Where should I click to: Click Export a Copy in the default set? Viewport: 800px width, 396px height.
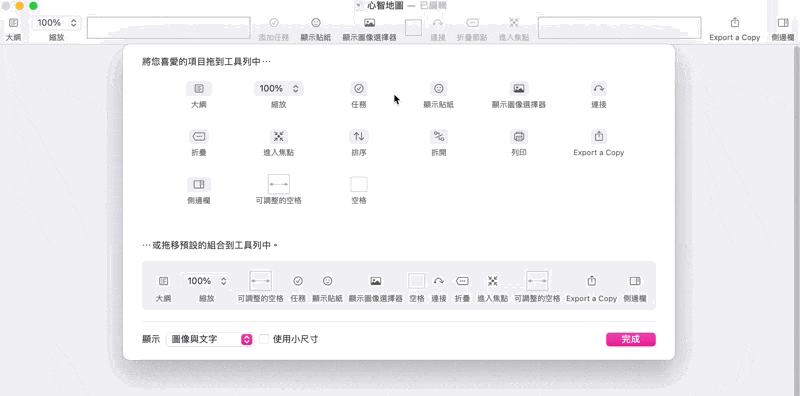tap(591, 281)
